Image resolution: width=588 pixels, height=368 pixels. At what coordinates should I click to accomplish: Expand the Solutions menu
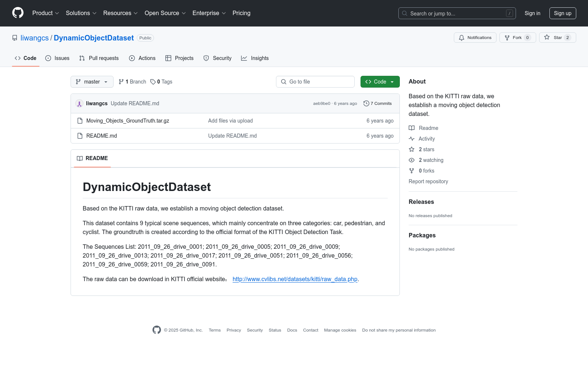pos(81,13)
